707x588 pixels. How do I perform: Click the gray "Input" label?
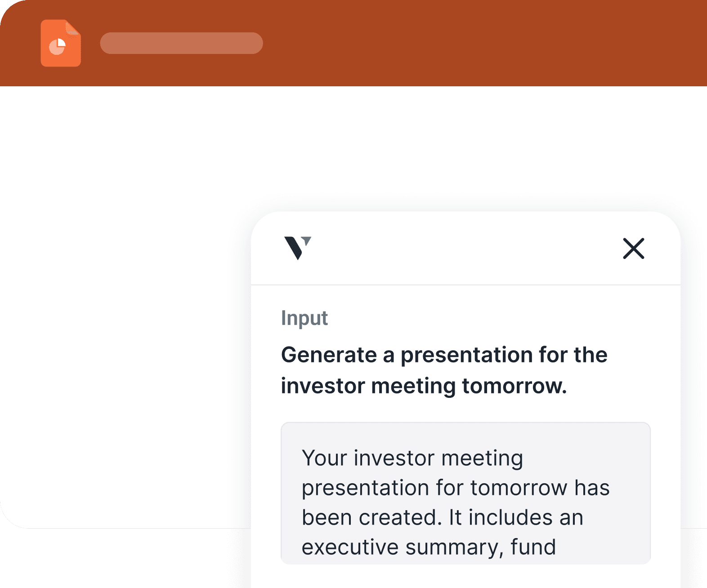(x=304, y=318)
